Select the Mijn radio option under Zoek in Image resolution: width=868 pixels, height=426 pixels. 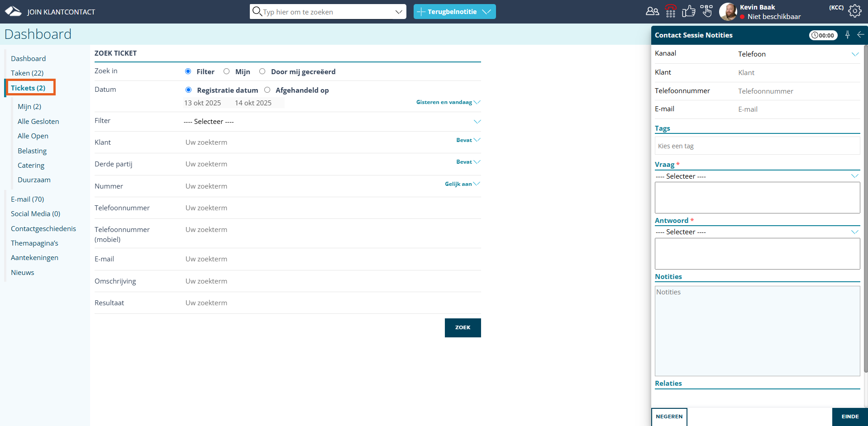click(226, 71)
